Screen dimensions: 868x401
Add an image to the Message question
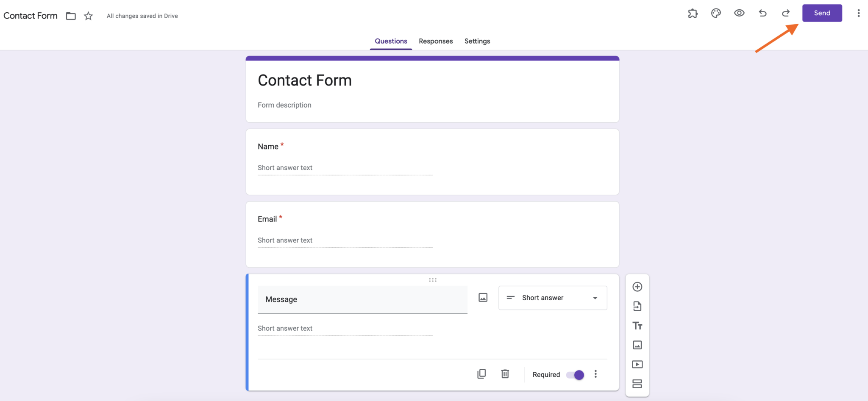[x=483, y=297]
